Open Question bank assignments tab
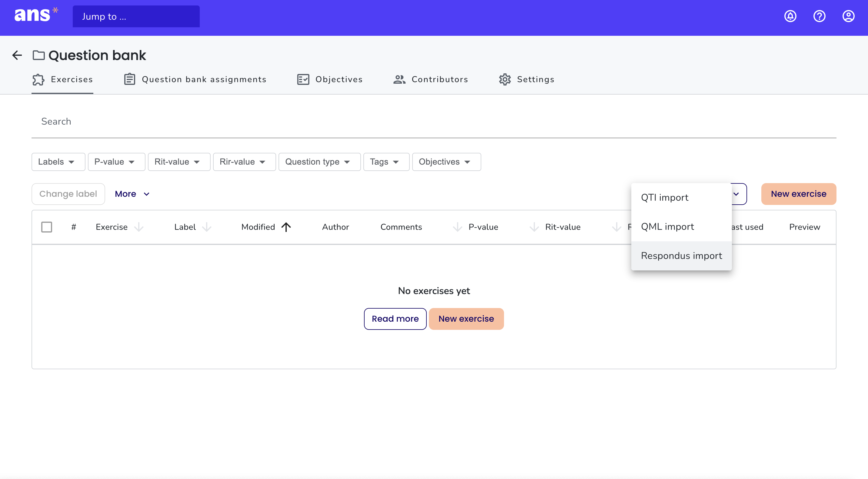This screenshot has height=479, width=868. click(x=195, y=79)
